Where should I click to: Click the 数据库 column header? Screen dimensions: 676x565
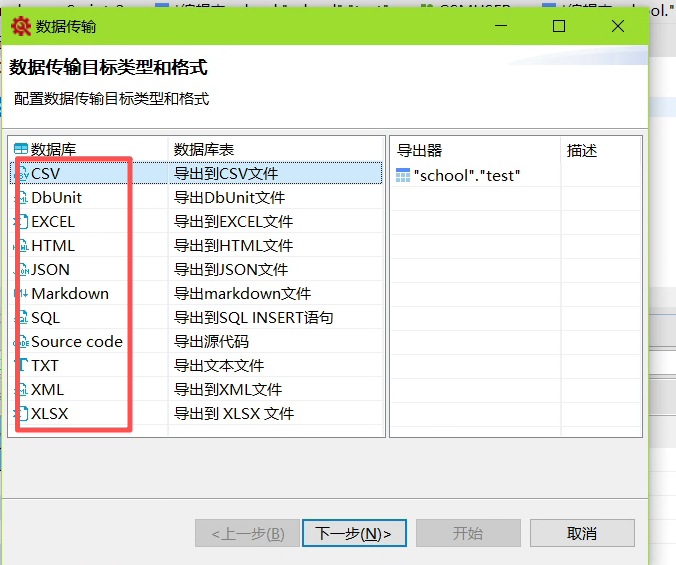(x=53, y=150)
